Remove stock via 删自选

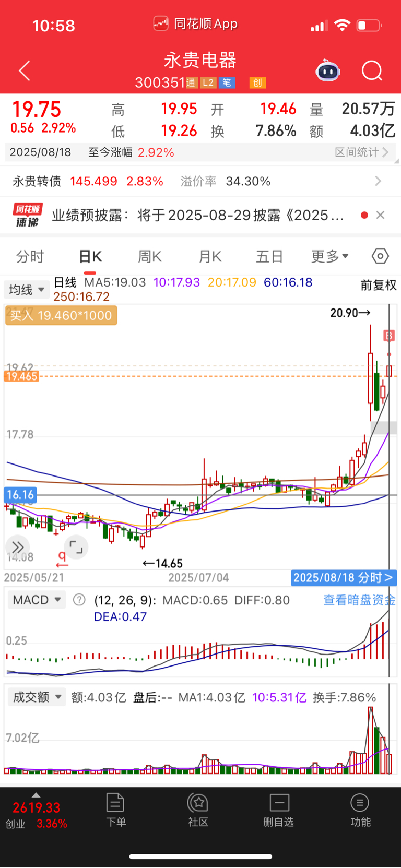(x=278, y=810)
